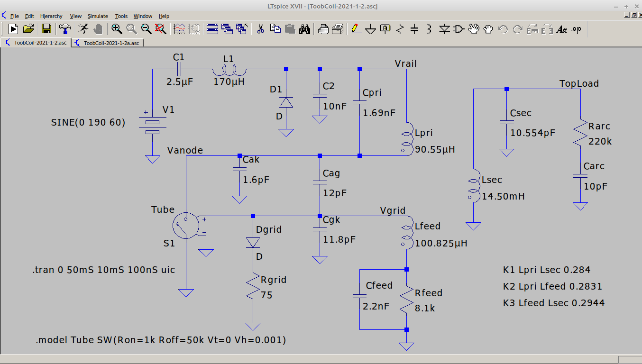Click the Label Net tool icon
642x364 pixels.
[385, 29]
